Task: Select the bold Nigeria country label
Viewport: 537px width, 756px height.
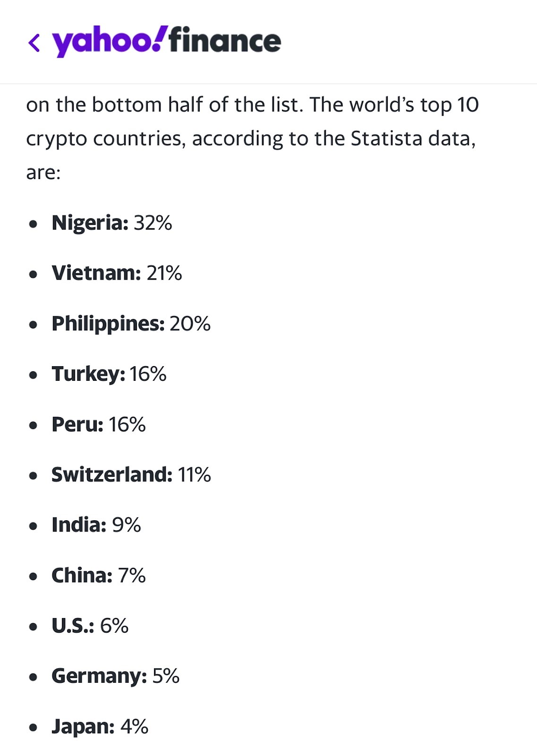Action: point(90,223)
